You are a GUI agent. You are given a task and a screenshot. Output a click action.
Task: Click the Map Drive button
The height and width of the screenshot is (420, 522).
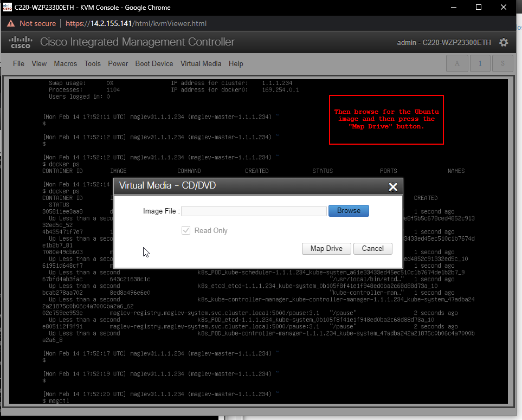(326, 249)
